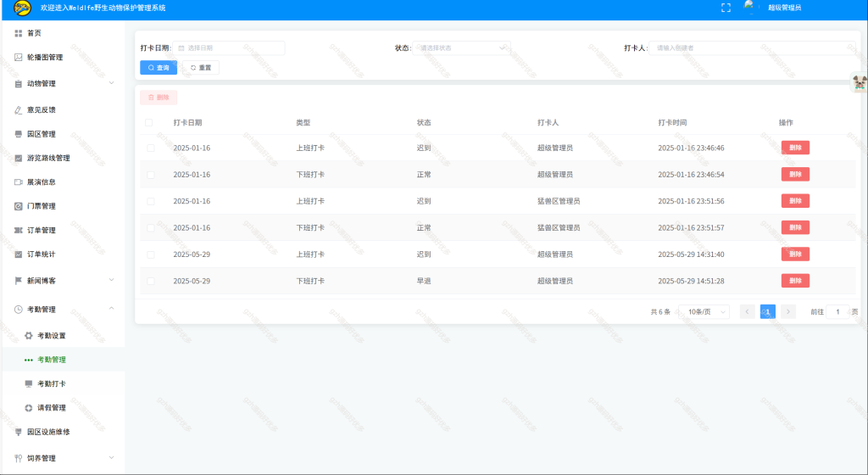The image size is (868, 475).
Task: Click the batch 删除 button above table
Action: [x=159, y=98]
